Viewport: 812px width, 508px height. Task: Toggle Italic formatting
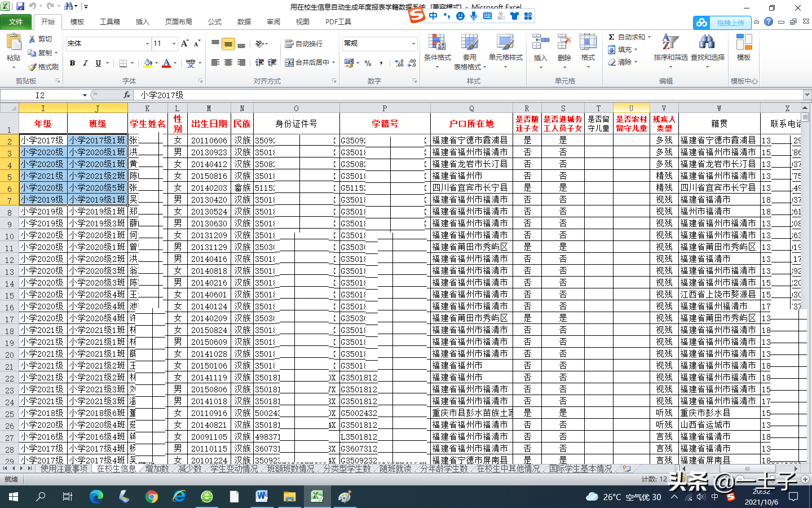point(85,63)
